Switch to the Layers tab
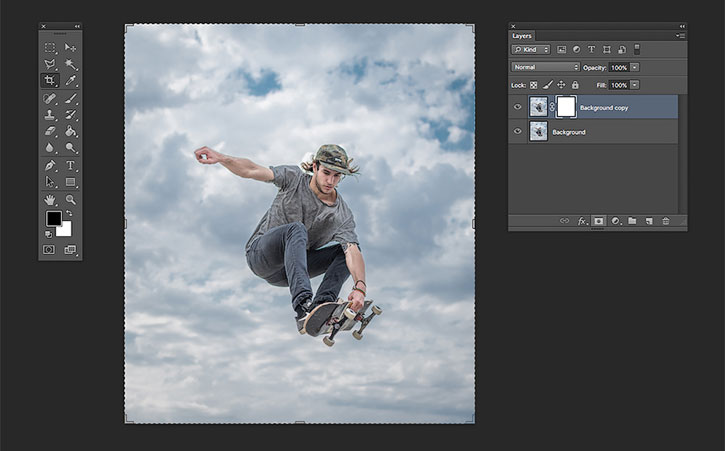The height and width of the screenshot is (451, 725). coord(522,36)
